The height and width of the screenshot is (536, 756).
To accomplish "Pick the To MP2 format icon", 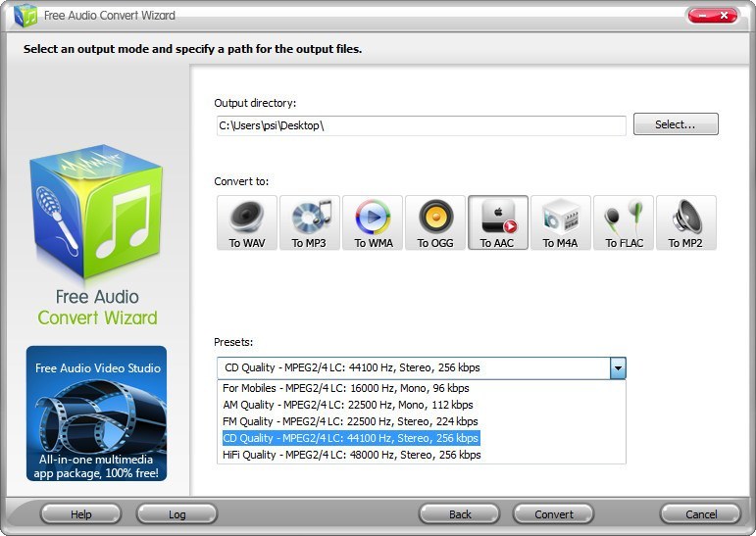I will [686, 222].
